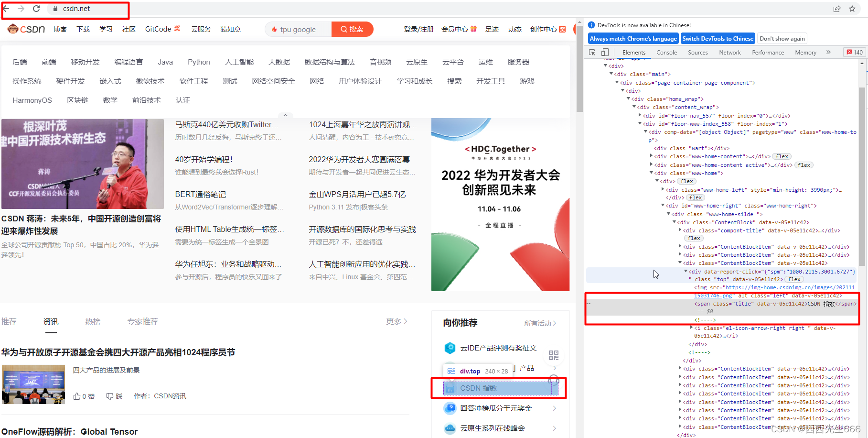Open 学习 in the top navigation
Screen dimensions: 868x438
point(106,29)
